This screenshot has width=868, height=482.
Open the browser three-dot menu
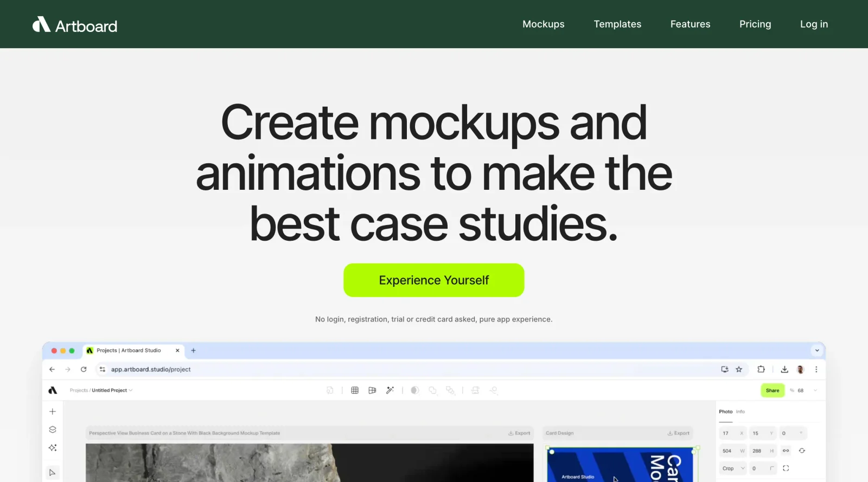tap(816, 369)
